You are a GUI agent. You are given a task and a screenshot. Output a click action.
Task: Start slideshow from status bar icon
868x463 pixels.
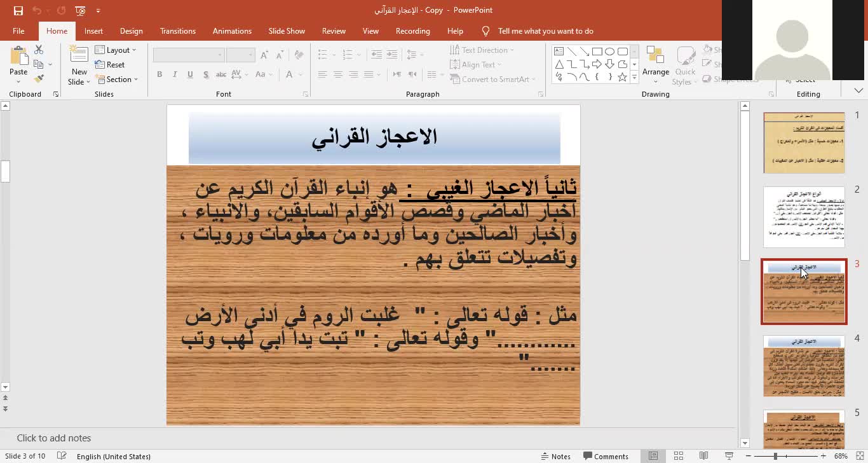729,456
